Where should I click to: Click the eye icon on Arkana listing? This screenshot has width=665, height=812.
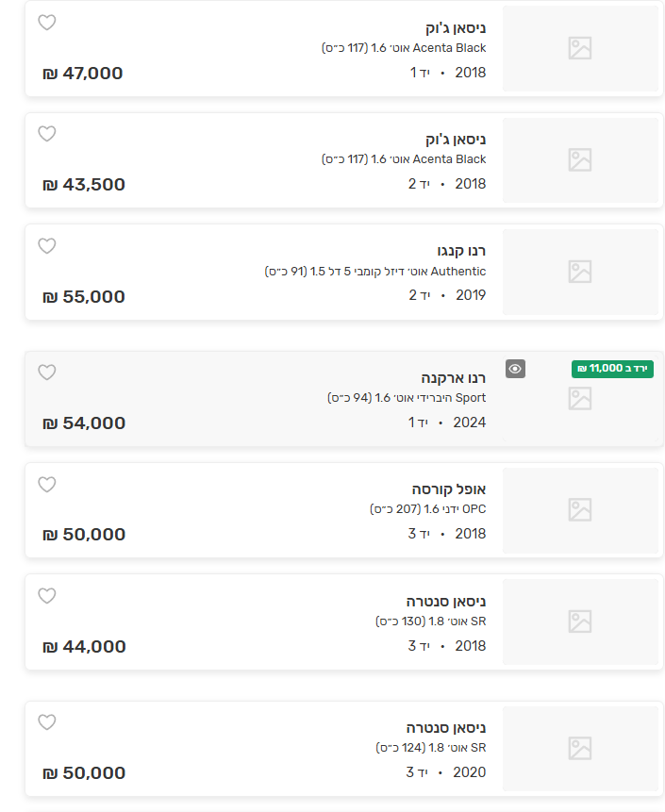[515, 369]
